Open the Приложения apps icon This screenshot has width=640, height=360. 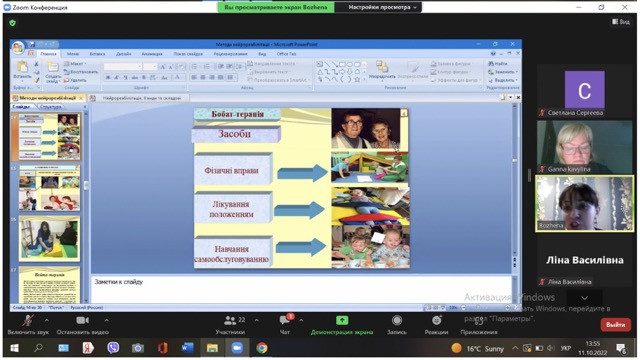pyautogui.click(x=479, y=321)
